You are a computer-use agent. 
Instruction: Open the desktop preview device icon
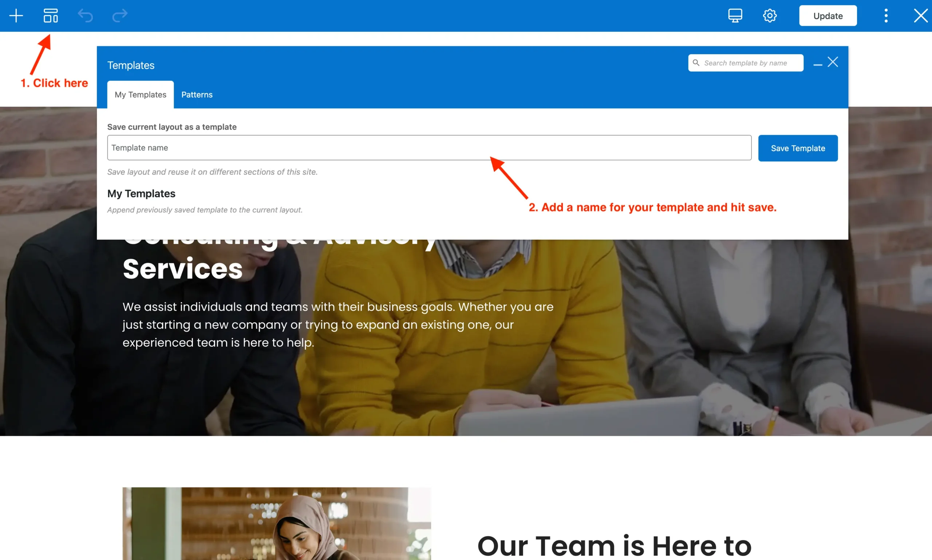[735, 16]
